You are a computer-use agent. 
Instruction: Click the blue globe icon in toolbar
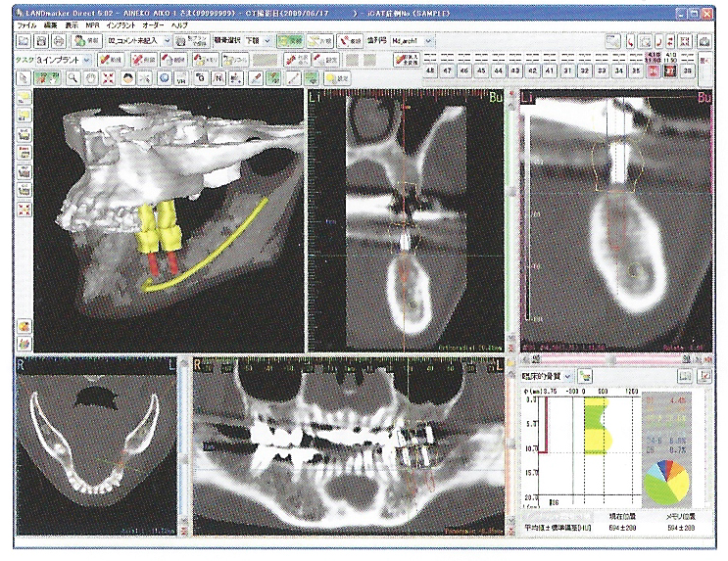click(x=164, y=77)
